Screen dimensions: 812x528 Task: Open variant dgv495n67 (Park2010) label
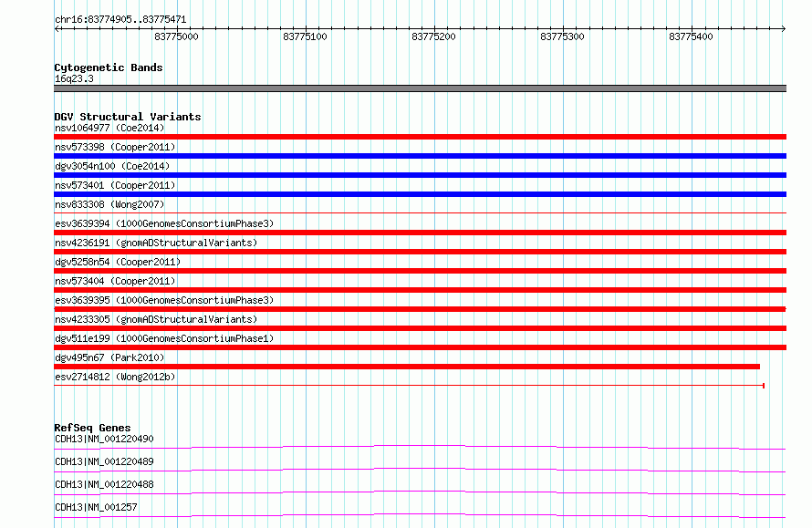109,357
